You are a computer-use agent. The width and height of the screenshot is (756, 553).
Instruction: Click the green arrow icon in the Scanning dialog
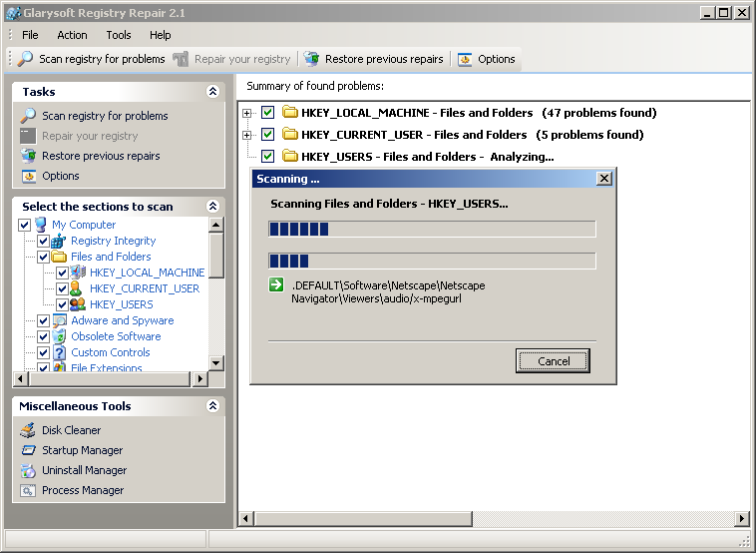click(x=276, y=284)
